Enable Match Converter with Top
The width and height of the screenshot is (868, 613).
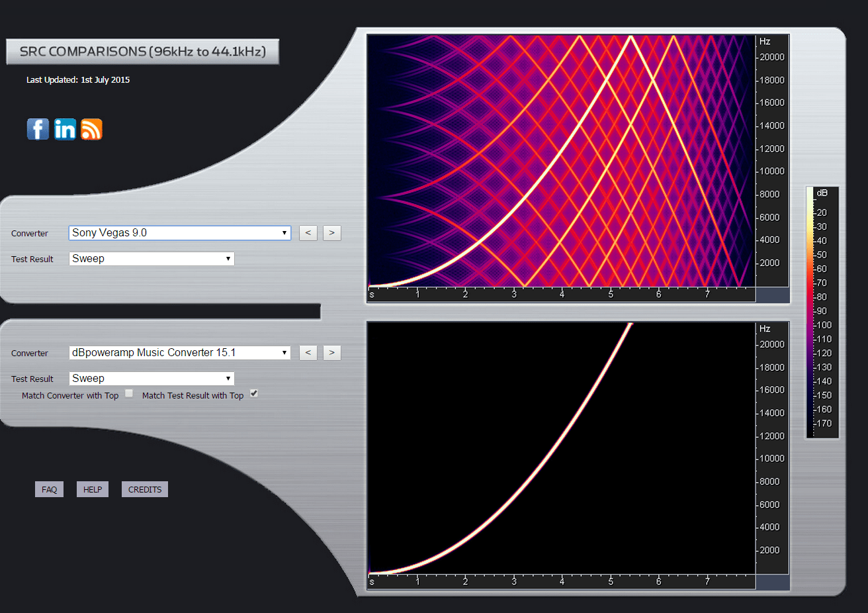[x=129, y=393]
